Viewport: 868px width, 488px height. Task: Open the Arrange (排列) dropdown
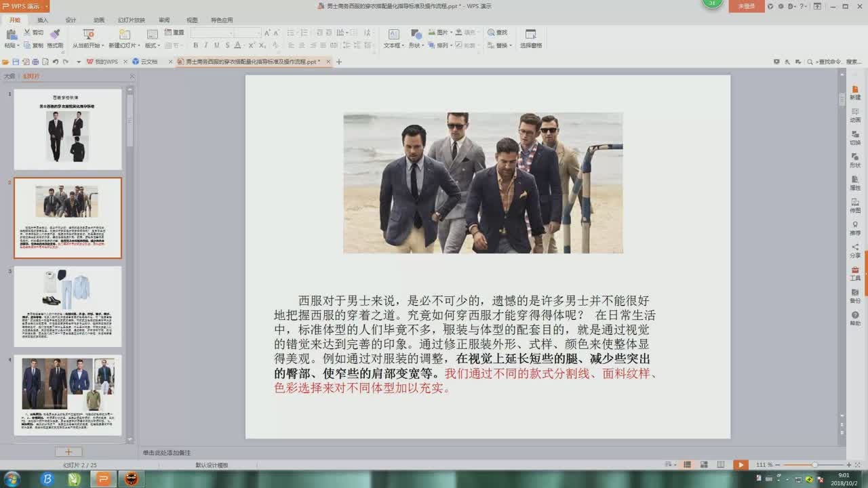(x=441, y=45)
